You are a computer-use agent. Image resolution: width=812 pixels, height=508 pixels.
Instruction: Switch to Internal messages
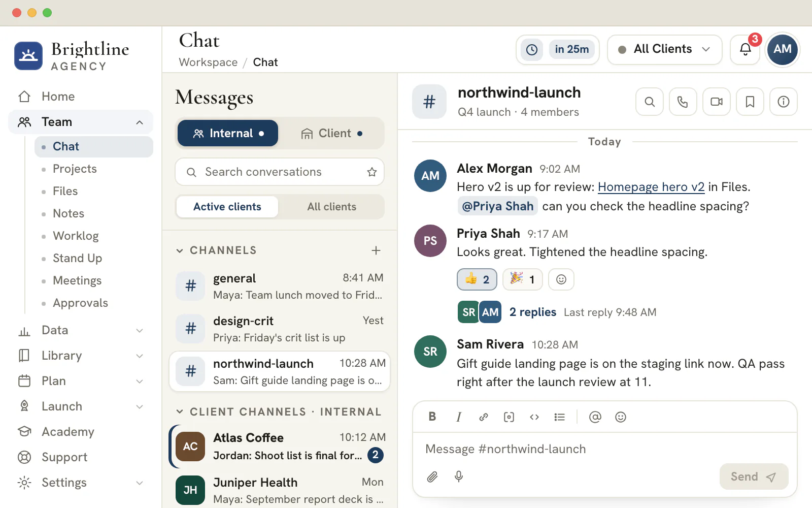(x=228, y=133)
